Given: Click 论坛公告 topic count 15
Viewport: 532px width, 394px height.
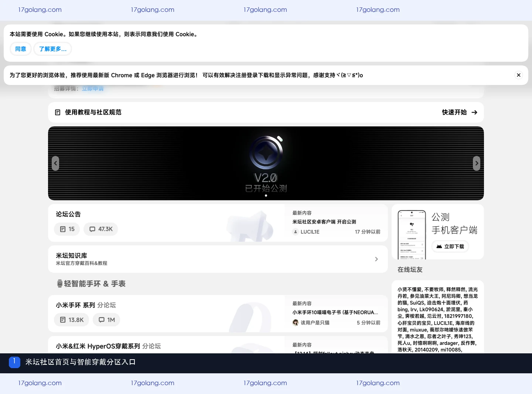Looking at the screenshot, I should [x=67, y=229].
